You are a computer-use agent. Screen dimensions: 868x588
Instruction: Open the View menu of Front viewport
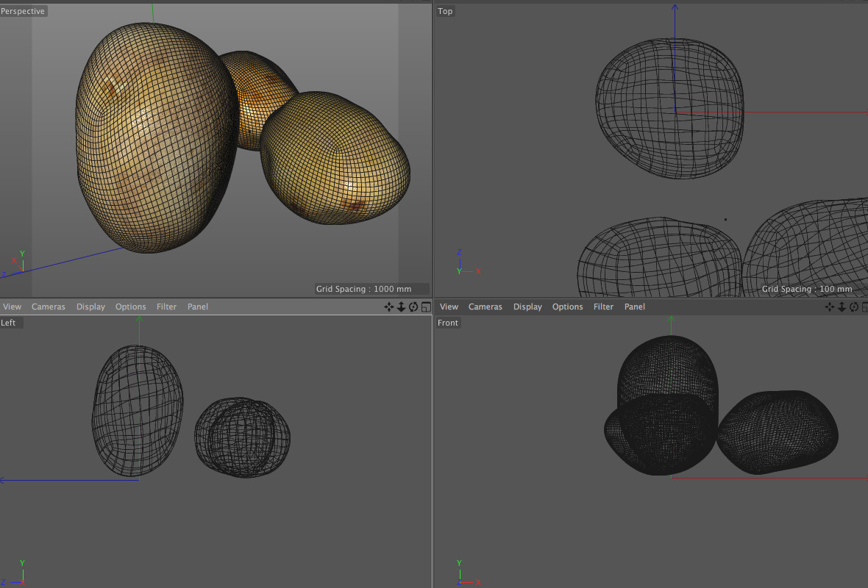pos(449,307)
